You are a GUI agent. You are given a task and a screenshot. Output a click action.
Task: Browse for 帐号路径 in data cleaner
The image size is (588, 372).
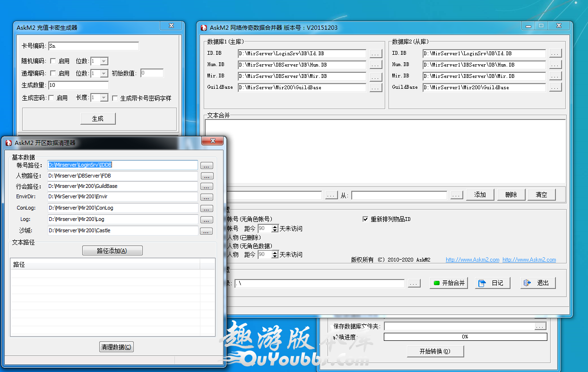point(207,166)
